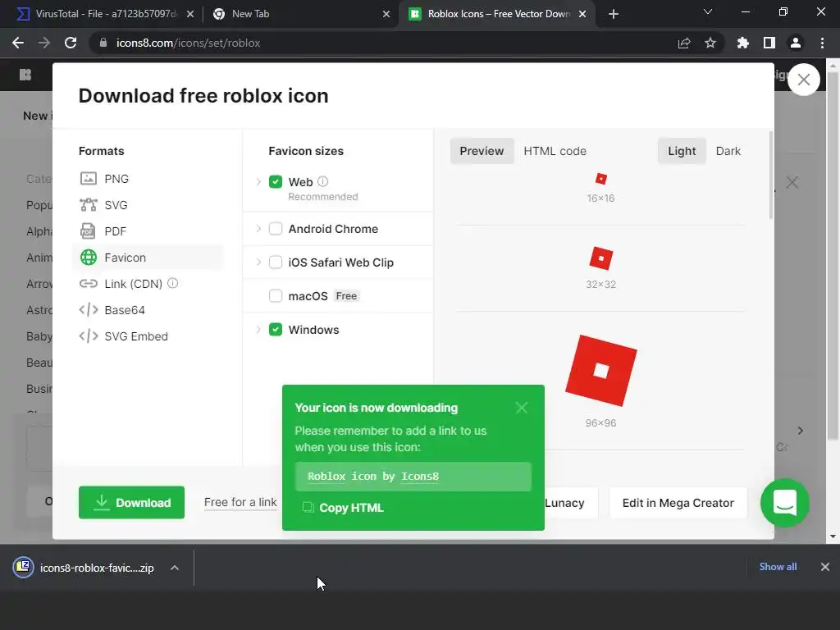Close the download modal with X
Viewport: 840px width, 630px height.
[804, 80]
